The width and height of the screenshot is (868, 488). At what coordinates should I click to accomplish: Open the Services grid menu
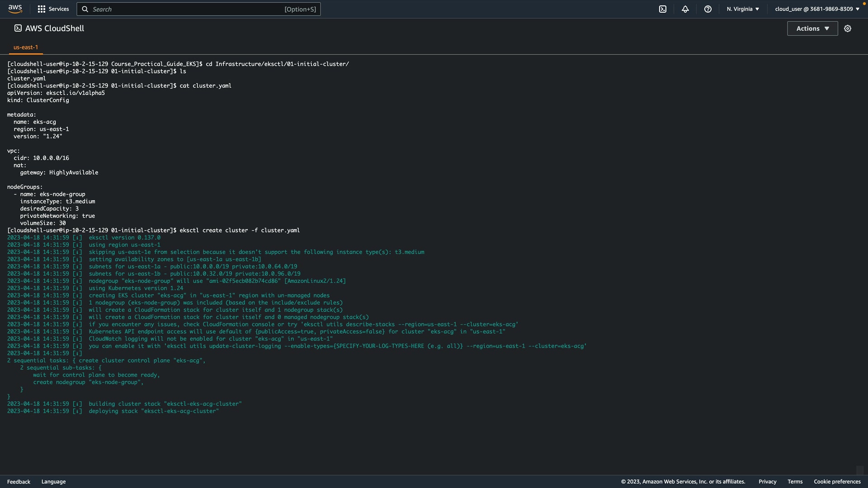coord(53,9)
